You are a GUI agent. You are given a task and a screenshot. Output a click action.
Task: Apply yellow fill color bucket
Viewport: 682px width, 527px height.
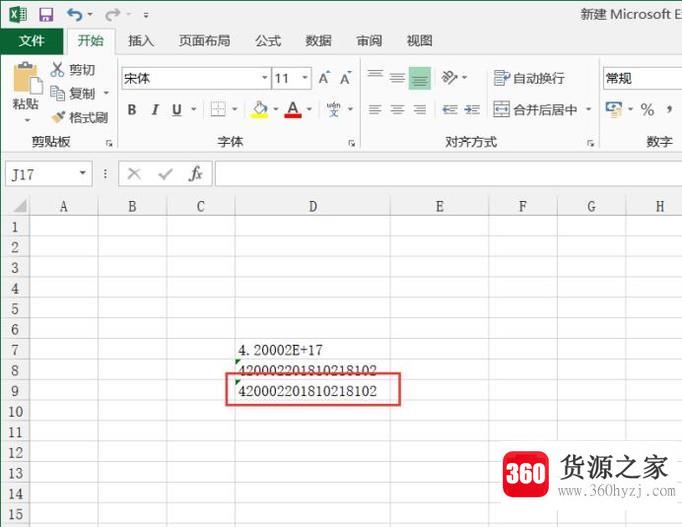[260, 110]
